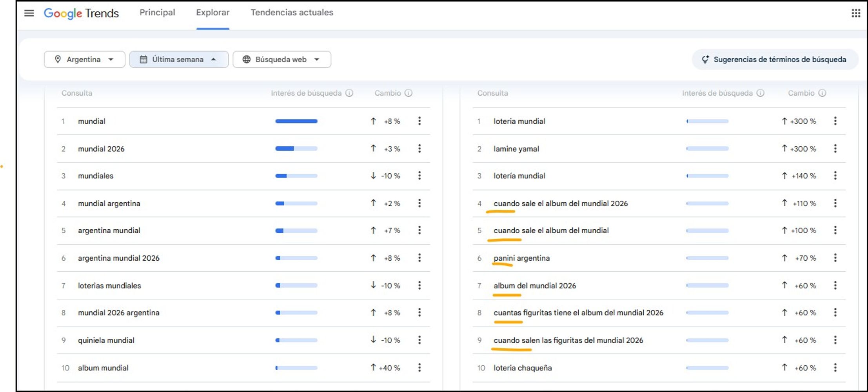868x392 pixels.
Task: Select the Explorar tab
Action: 213,13
